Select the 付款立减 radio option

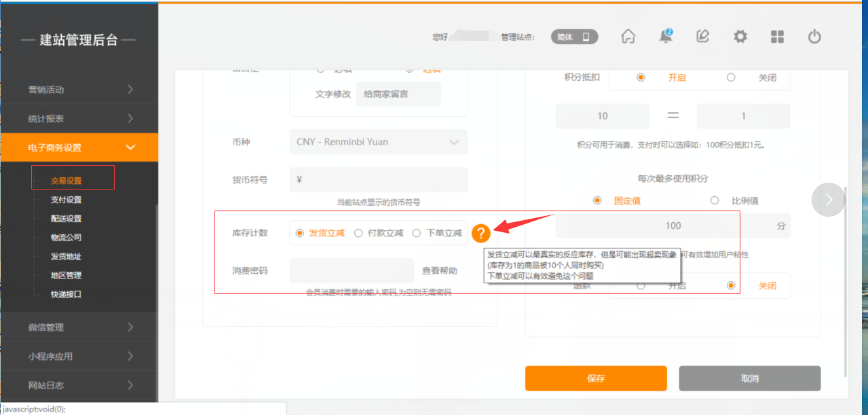coord(359,233)
